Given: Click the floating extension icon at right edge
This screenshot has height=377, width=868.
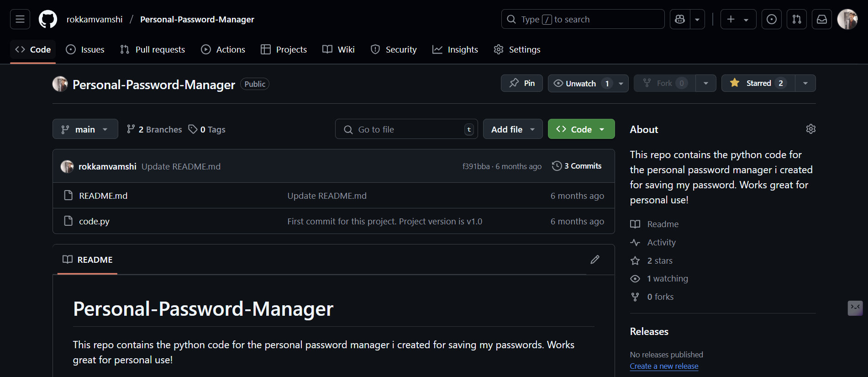Looking at the screenshot, I should (x=855, y=308).
